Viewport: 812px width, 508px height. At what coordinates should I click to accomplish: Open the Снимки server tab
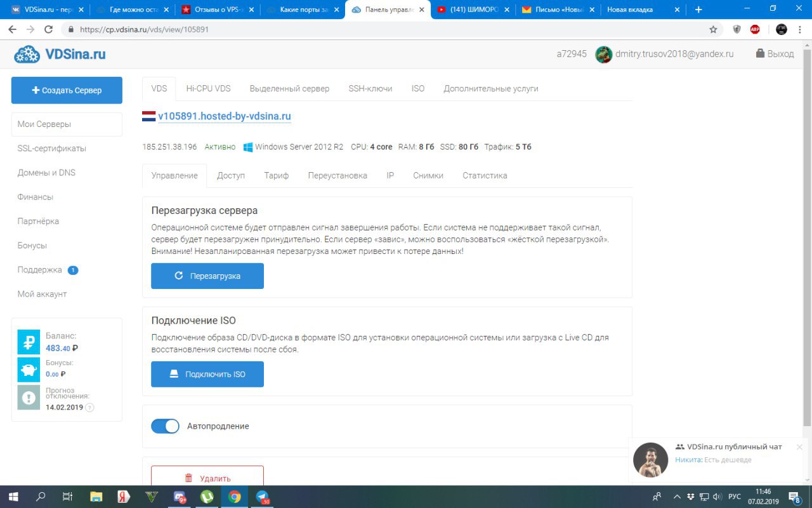[x=428, y=175]
